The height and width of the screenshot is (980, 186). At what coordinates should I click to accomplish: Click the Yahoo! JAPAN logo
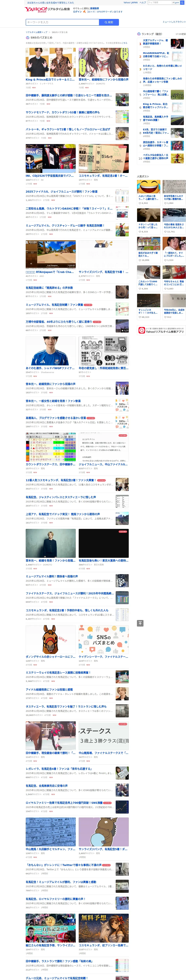point(35,10)
